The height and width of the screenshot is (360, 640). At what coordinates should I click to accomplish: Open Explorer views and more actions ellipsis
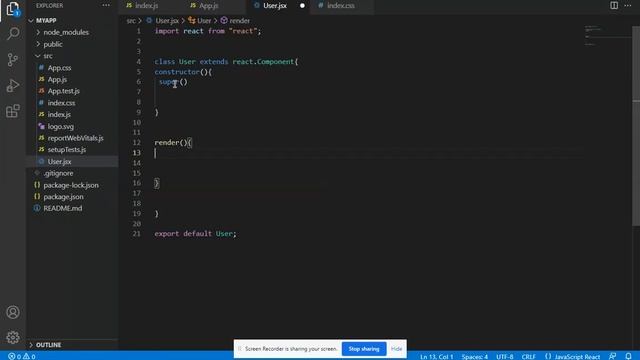pyautogui.click(x=106, y=5)
